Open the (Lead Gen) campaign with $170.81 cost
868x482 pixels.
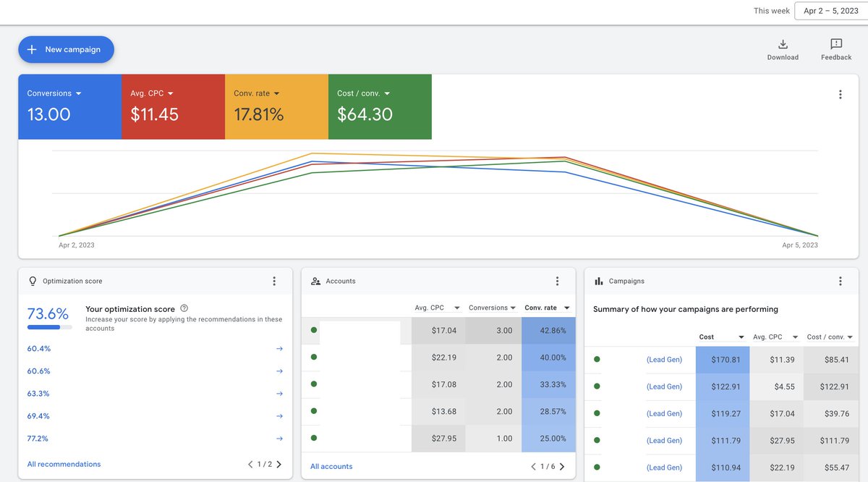[x=664, y=360]
